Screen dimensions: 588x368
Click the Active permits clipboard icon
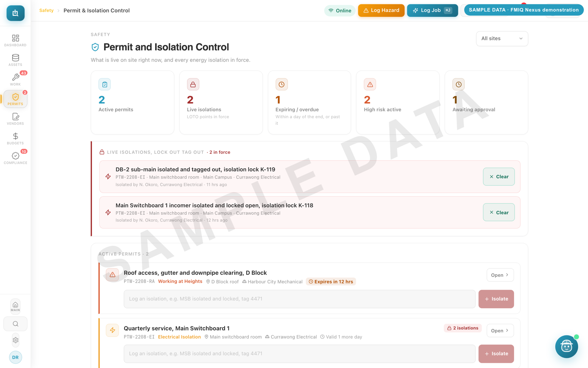coord(105,84)
